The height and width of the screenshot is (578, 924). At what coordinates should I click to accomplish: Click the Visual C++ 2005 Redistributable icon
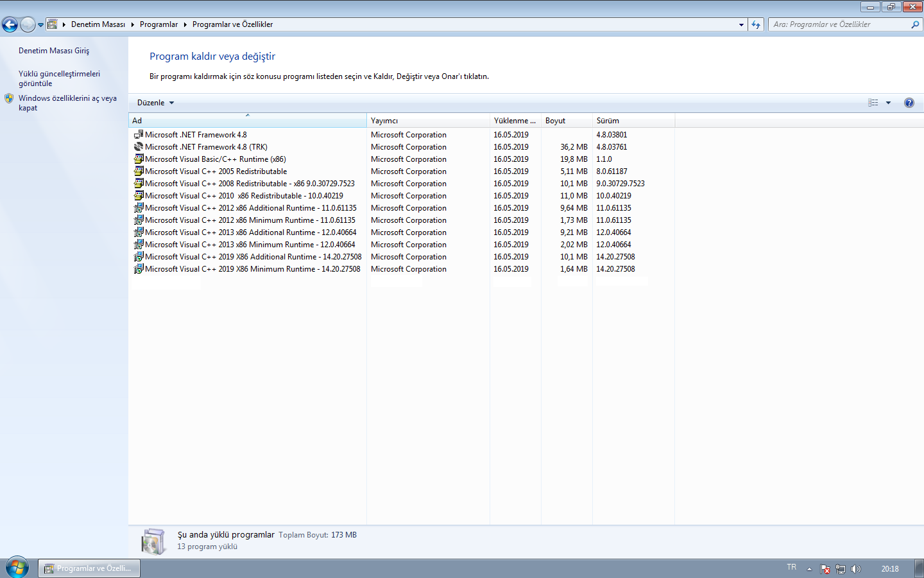pyautogui.click(x=139, y=171)
